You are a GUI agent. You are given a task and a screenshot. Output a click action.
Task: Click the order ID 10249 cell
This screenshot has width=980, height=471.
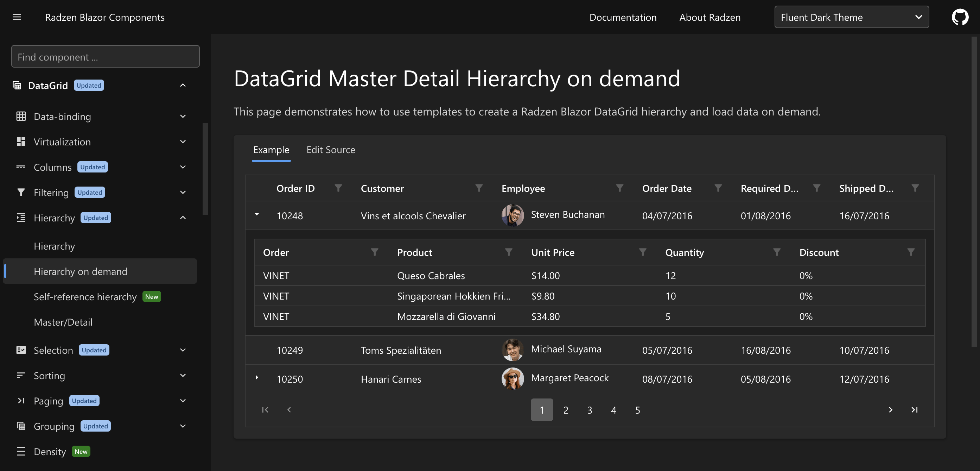[x=310, y=350]
